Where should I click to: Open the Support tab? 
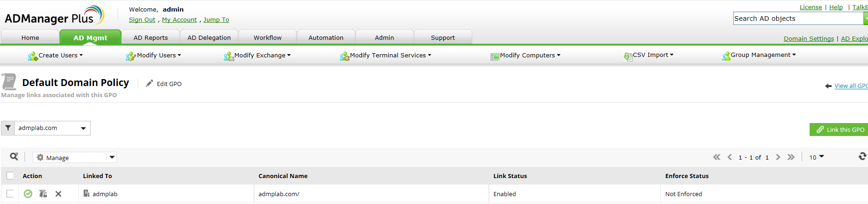[443, 37]
